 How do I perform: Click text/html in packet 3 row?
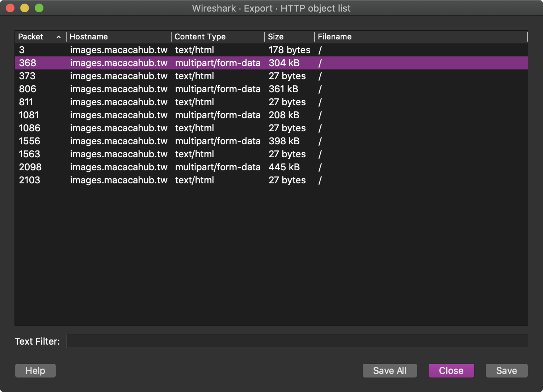tap(194, 50)
